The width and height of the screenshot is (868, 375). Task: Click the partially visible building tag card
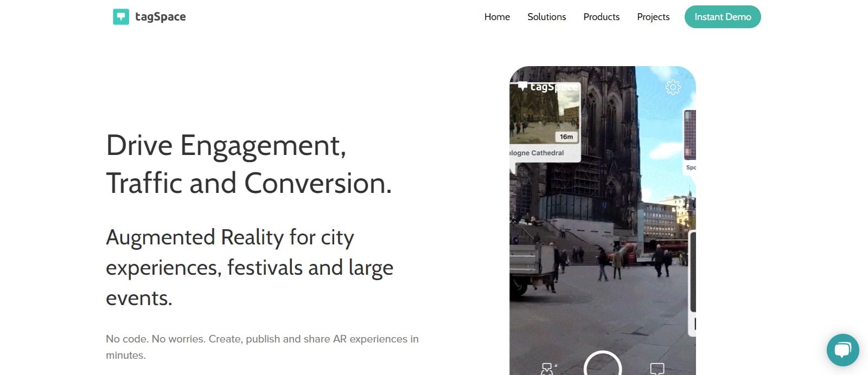690,141
